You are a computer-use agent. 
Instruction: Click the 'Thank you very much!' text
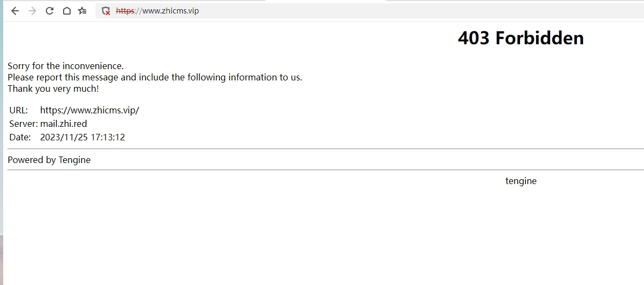53,89
